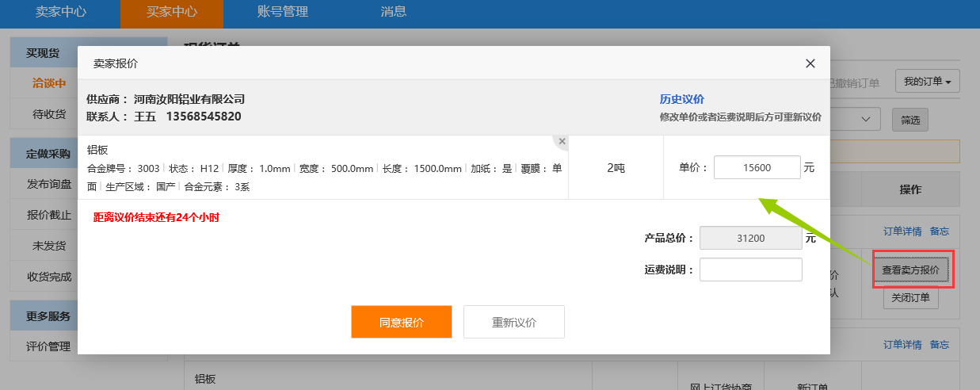Close the 卖家报价 dialog
The width and height of the screenshot is (980, 390).
pos(810,63)
